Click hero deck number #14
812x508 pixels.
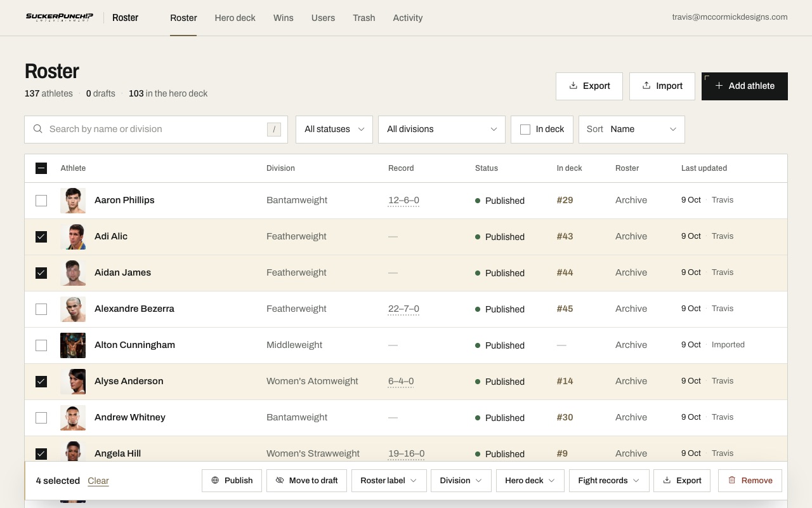(x=565, y=381)
